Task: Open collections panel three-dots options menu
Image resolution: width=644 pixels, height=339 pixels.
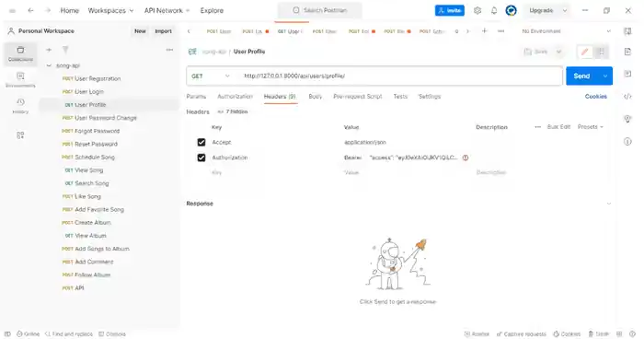Action: (x=169, y=50)
